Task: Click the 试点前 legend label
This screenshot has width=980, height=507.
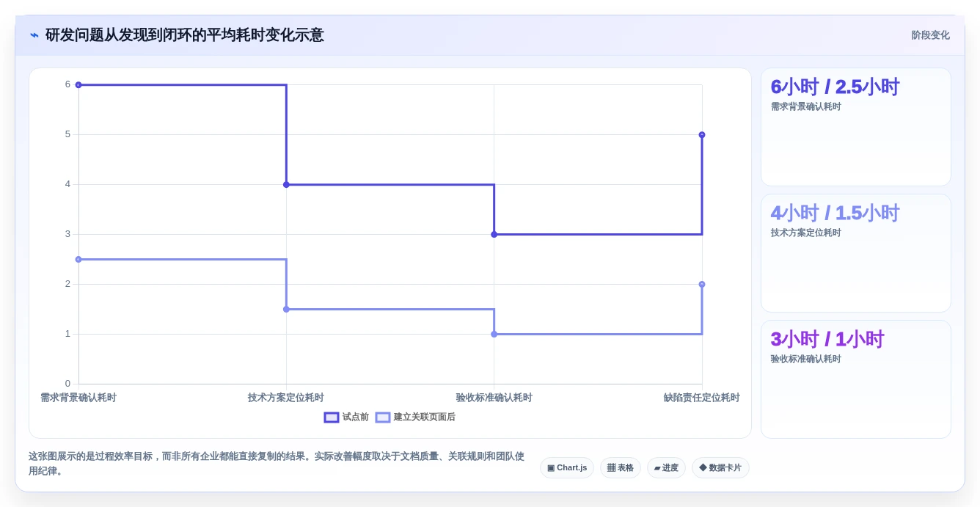Action: pos(355,417)
